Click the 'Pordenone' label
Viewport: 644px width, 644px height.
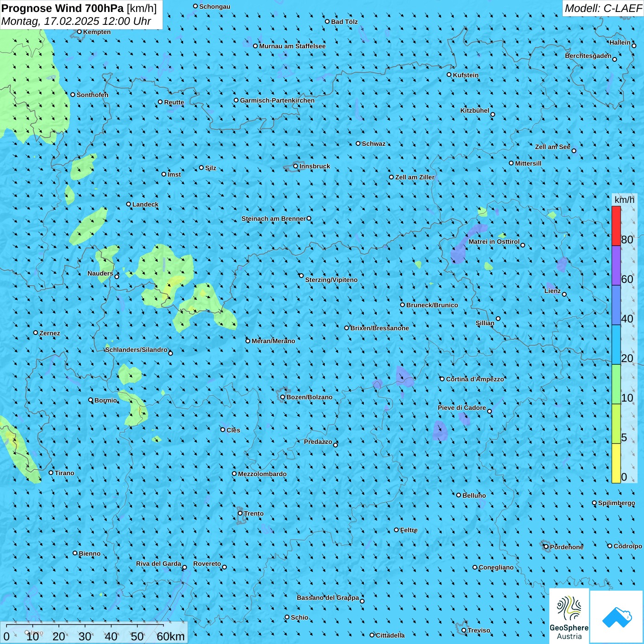click(x=567, y=547)
